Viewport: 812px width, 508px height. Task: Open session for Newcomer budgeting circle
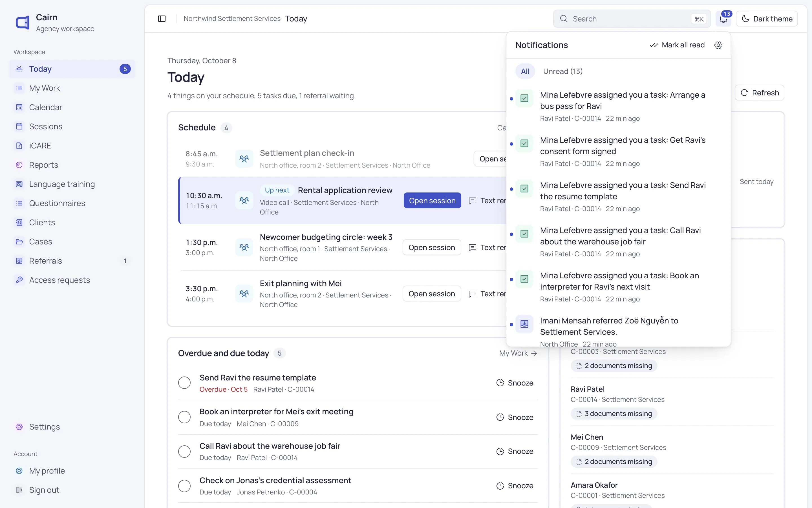(x=431, y=248)
